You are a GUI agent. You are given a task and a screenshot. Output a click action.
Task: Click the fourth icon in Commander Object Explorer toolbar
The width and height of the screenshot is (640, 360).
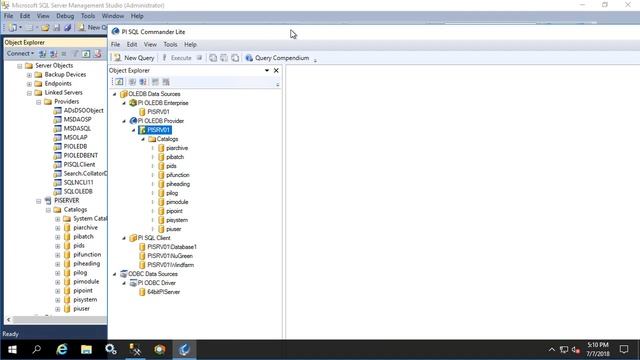click(155, 82)
